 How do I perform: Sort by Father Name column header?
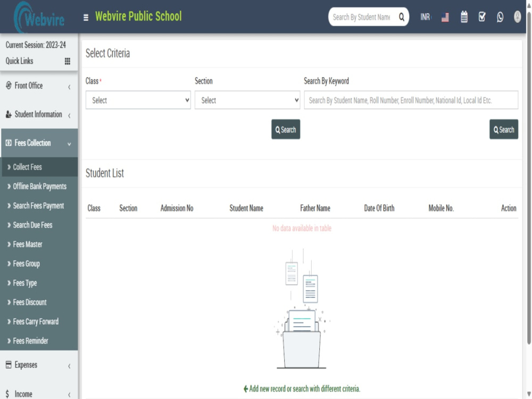315,209
